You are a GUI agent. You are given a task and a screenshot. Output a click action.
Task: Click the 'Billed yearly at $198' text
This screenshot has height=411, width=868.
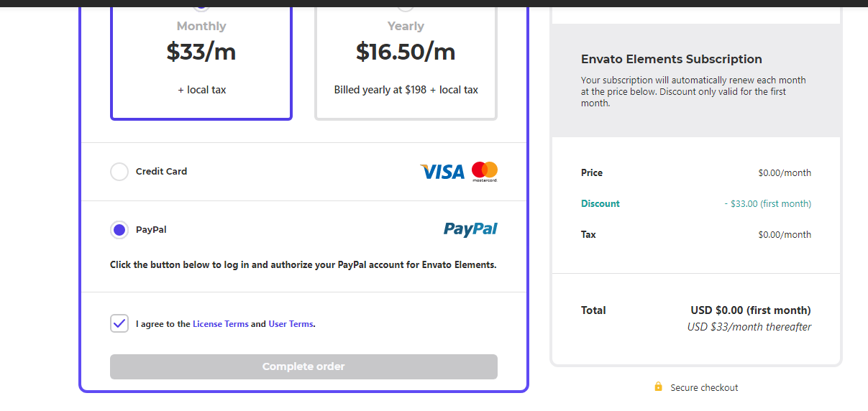pyautogui.click(x=406, y=90)
